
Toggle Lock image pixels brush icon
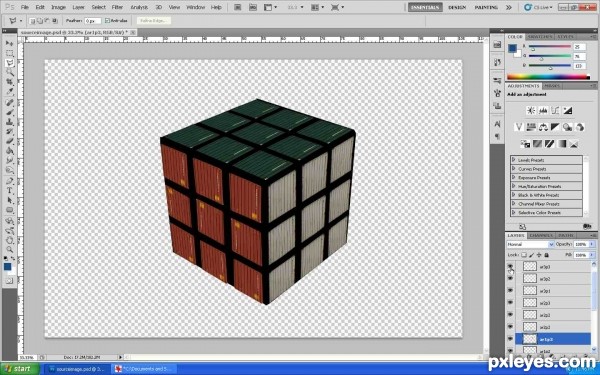click(532, 255)
